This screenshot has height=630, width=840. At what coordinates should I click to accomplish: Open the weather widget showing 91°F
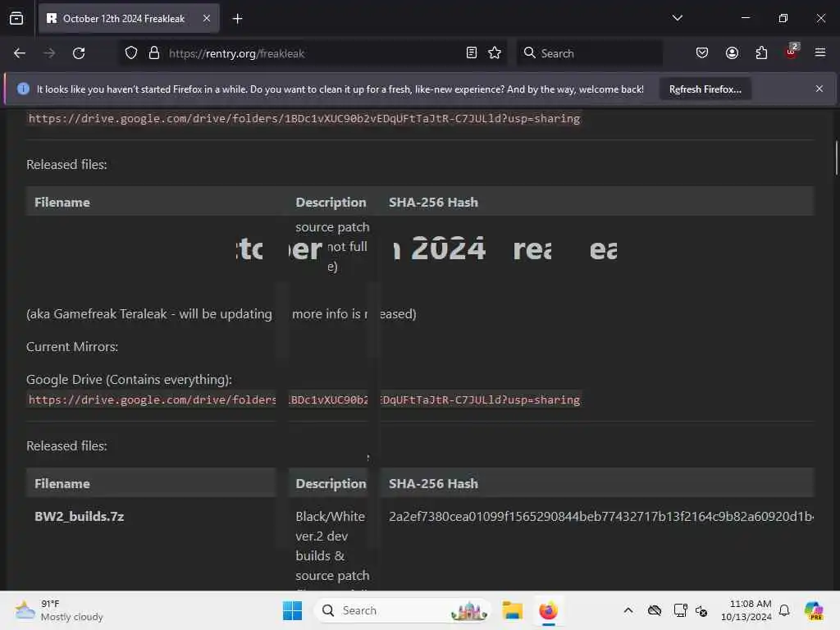coord(59,610)
